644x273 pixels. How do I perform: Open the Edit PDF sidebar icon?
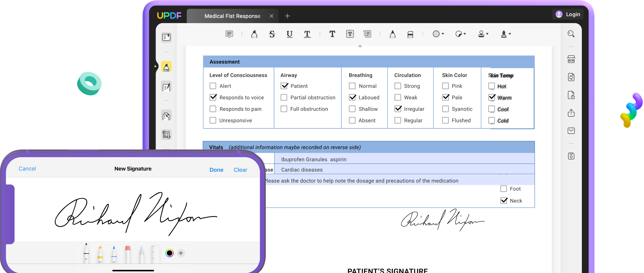click(x=166, y=87)
